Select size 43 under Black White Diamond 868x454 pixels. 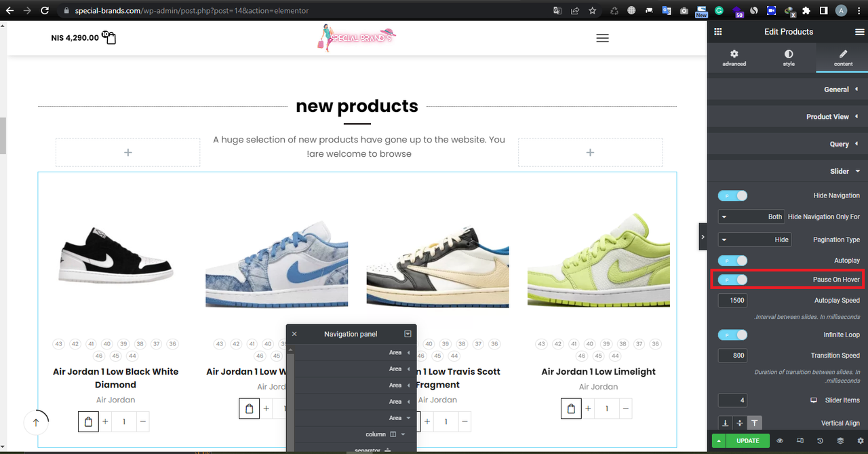tap(59, 344)
